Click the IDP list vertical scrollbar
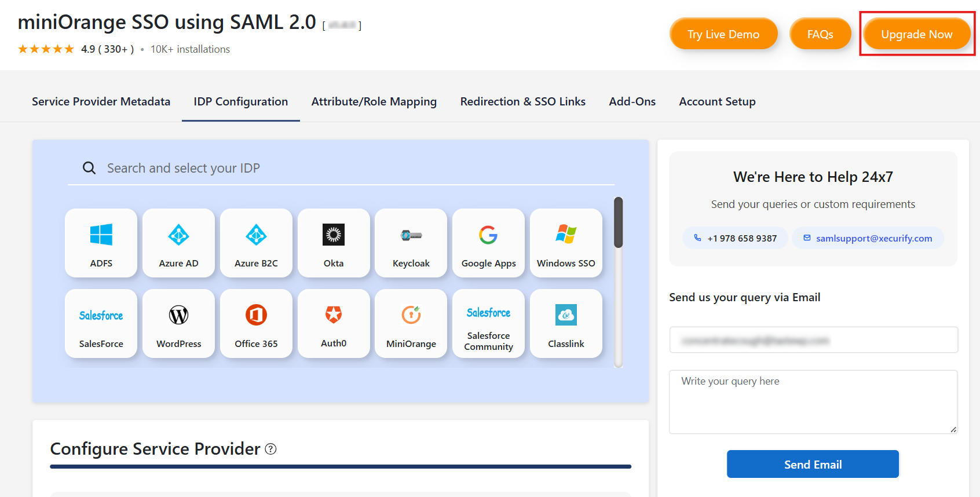The image size is (980, 497). [x=618, y=223]
